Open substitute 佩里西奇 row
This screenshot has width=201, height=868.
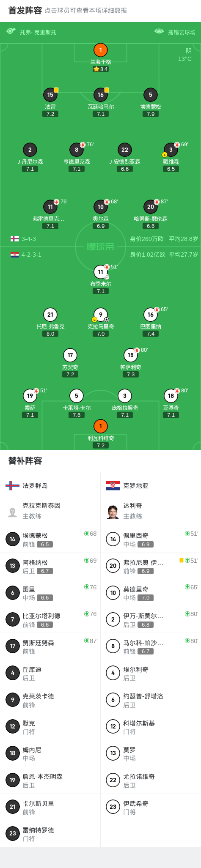click(151, 539)
